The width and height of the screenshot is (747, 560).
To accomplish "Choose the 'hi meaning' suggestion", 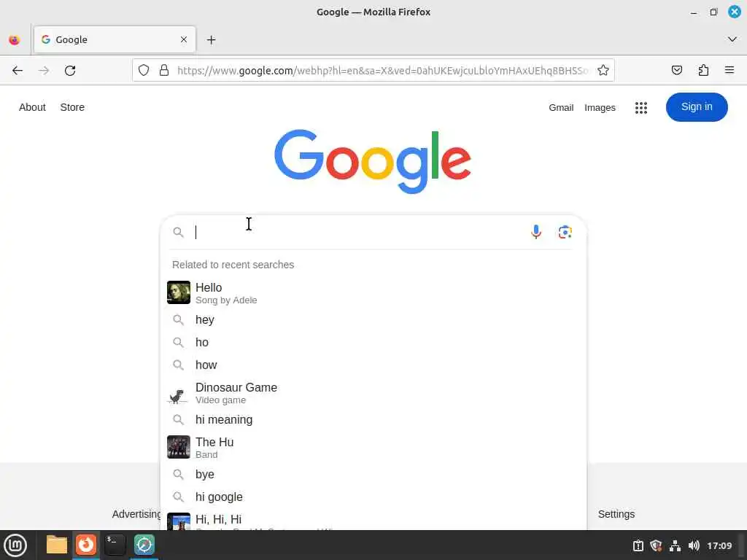I will point(373,419).
